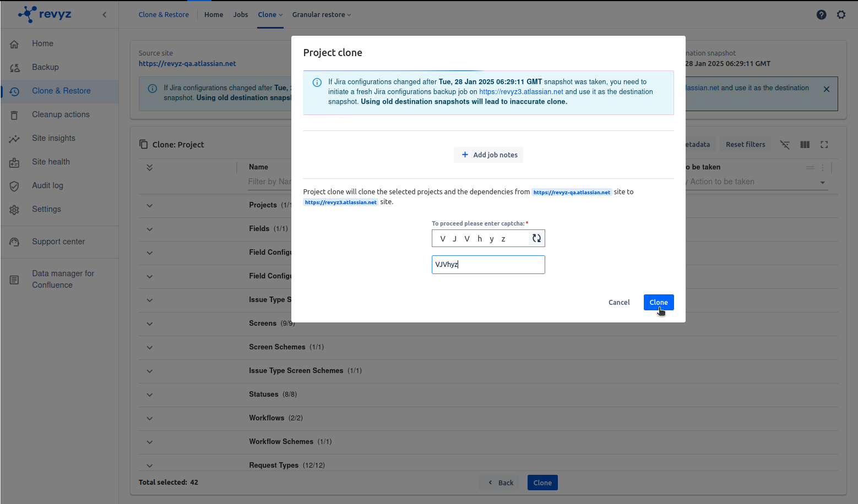Expand all rows with double chevron
This screenshot has width=858, height=504.
[150, 167]
